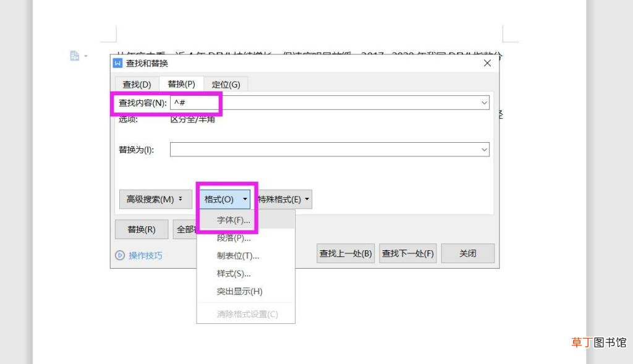Click the partially hidden 全部替换 button

point(185,230)
